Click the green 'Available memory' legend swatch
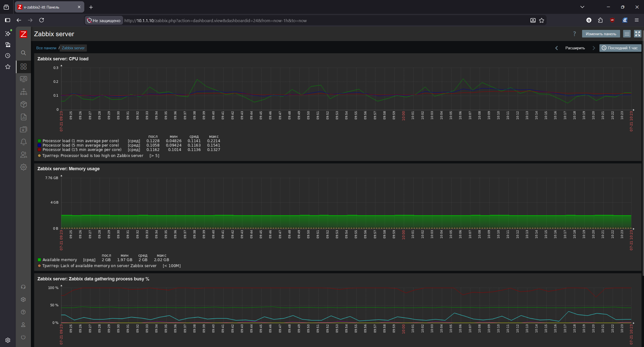 39,260
